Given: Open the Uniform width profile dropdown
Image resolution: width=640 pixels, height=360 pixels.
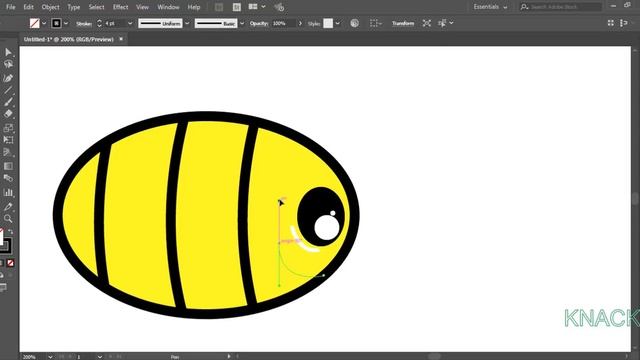Looking at the screenshot, I should pyautogui.click(x=187, y=23).
